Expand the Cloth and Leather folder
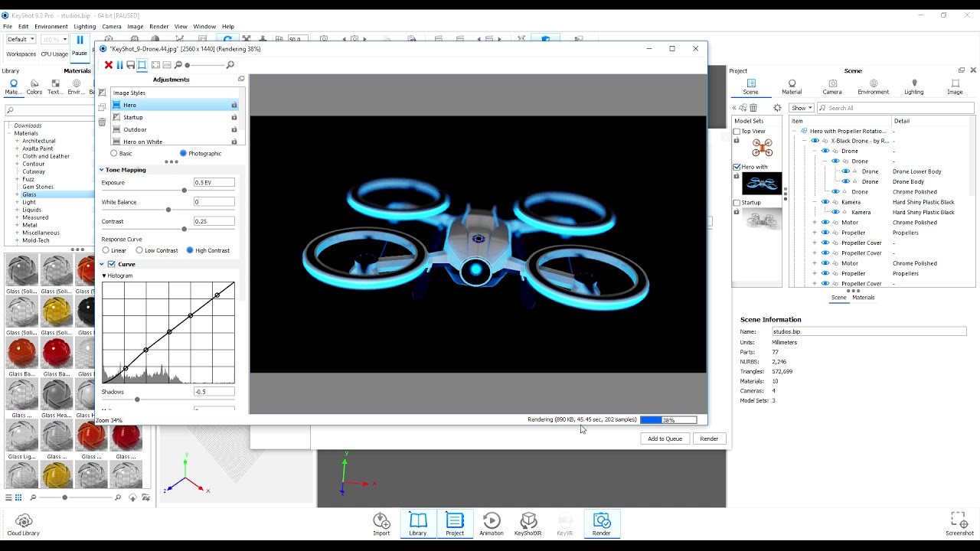980x551 pixels. click(17, 156)
